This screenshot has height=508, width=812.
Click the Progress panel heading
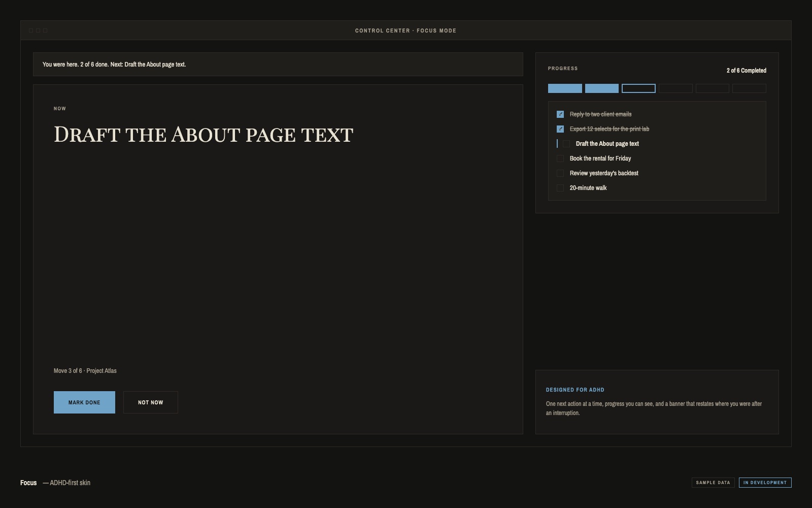pyautogui.click(x=563, y=69)
